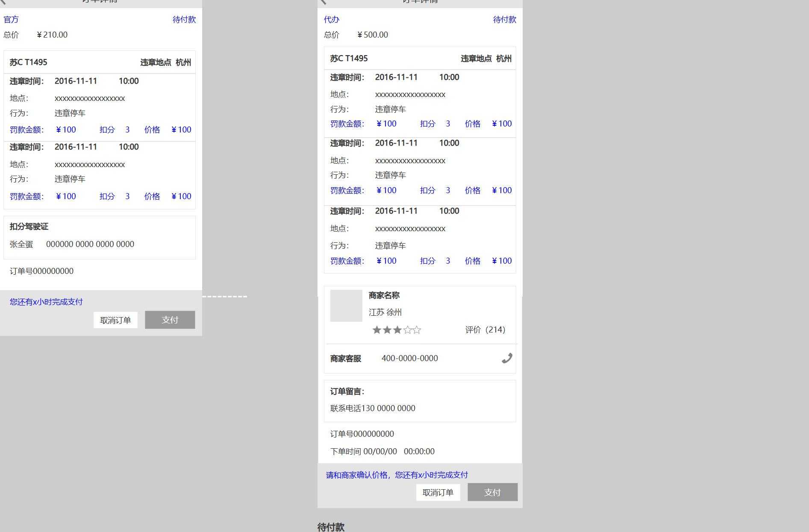Click 罚款金额 in the first violation entry
809x532 pixels.
[26, 129]
